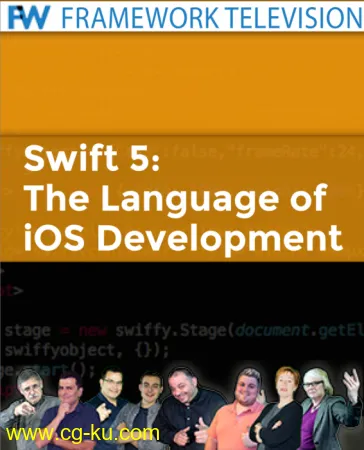
Task: Click the FW logo icon
Action: pos(29,17)
